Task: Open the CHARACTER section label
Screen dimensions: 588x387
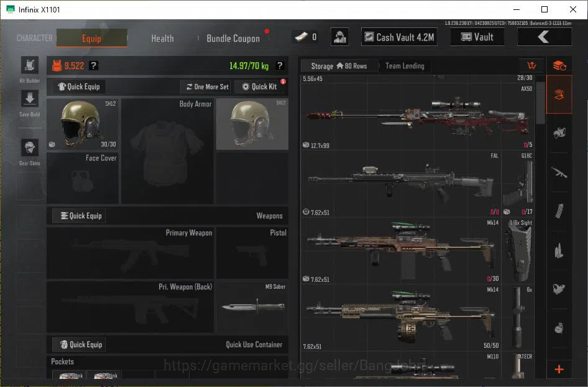Action: tap(35, 39)
